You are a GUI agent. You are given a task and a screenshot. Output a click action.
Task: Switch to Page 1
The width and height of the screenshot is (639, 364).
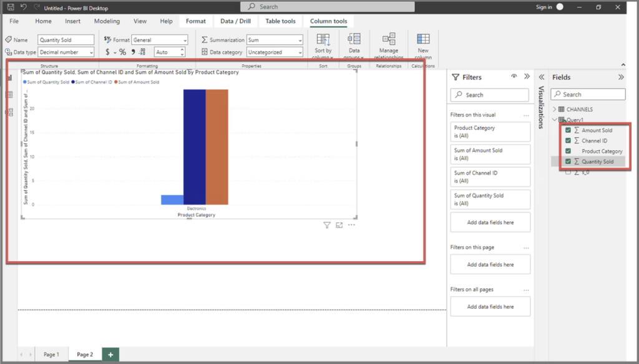click(x=52, y=354)
